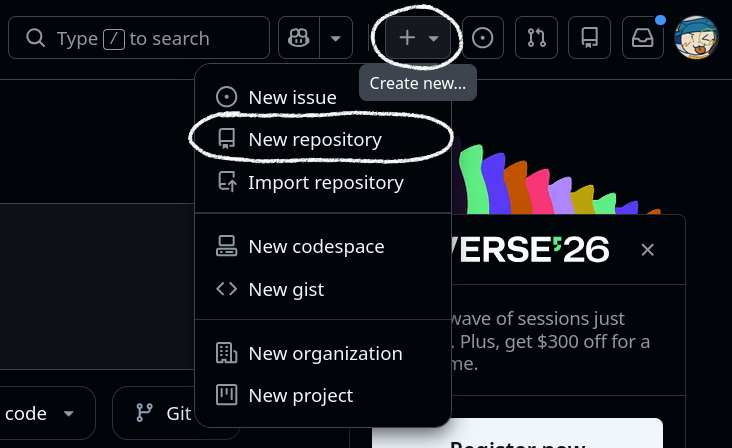Viewport: 732px width, 448px height.
Task: Open the Notifications inbox icon
Action: [x=643, y=38]
